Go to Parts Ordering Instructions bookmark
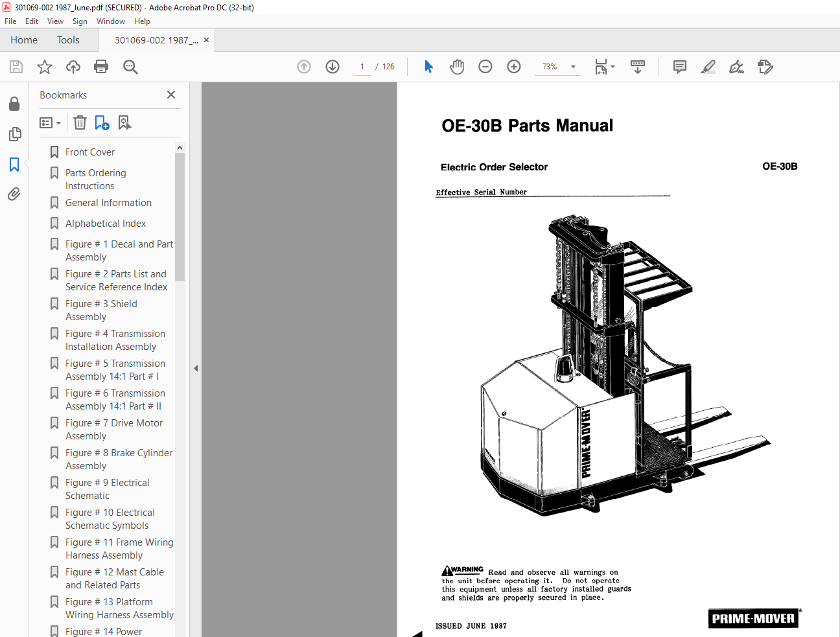 coord(96,180)
